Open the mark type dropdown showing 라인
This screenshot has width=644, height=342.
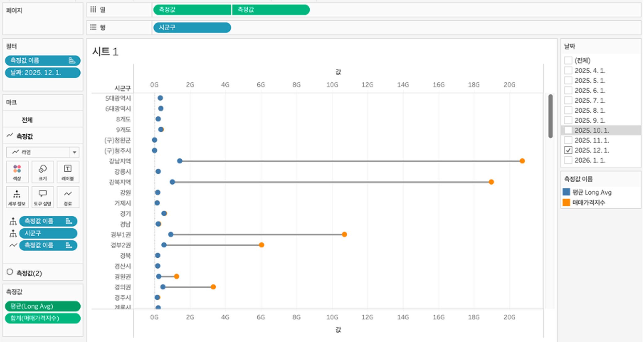(43, 152)
